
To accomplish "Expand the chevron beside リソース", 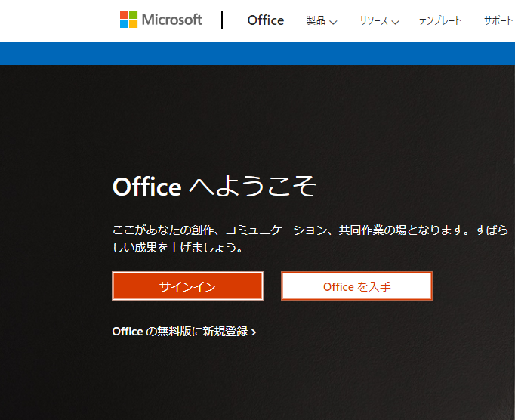I will [396, 22].
